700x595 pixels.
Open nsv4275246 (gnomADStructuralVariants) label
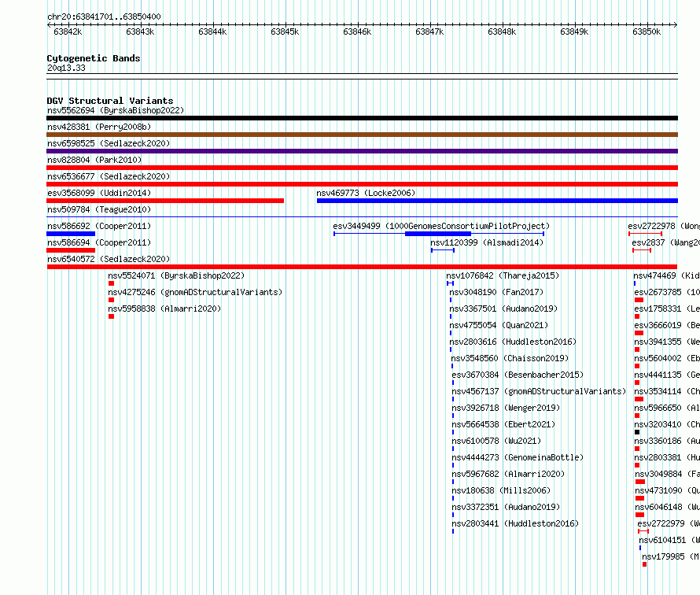coord(195,292)
